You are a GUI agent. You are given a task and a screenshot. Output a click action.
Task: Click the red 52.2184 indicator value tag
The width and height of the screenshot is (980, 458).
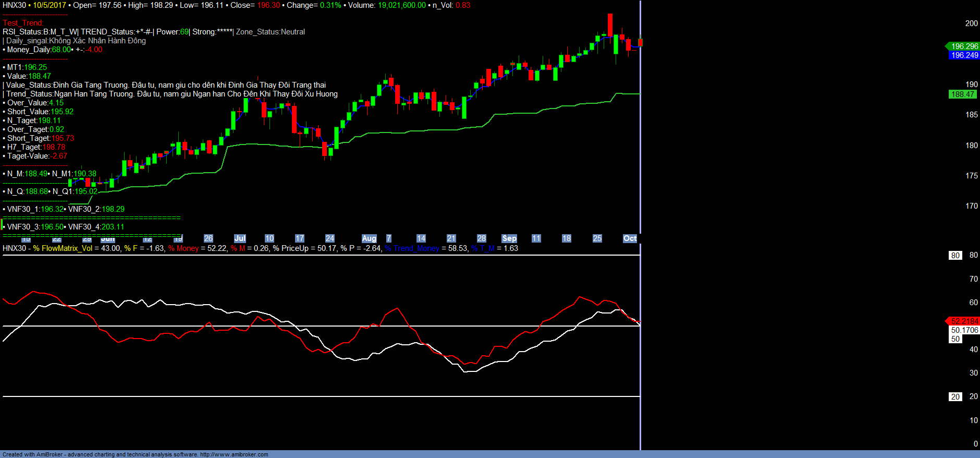[964, 321]
